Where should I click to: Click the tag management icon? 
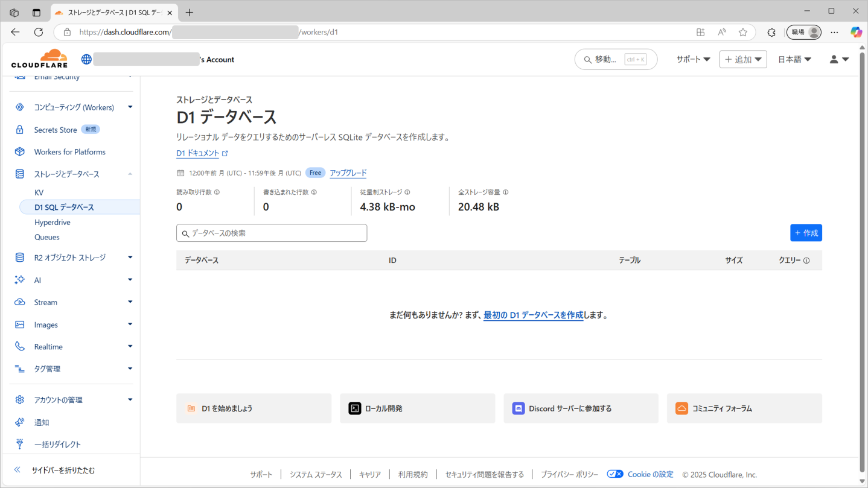[x=20, y=369]
